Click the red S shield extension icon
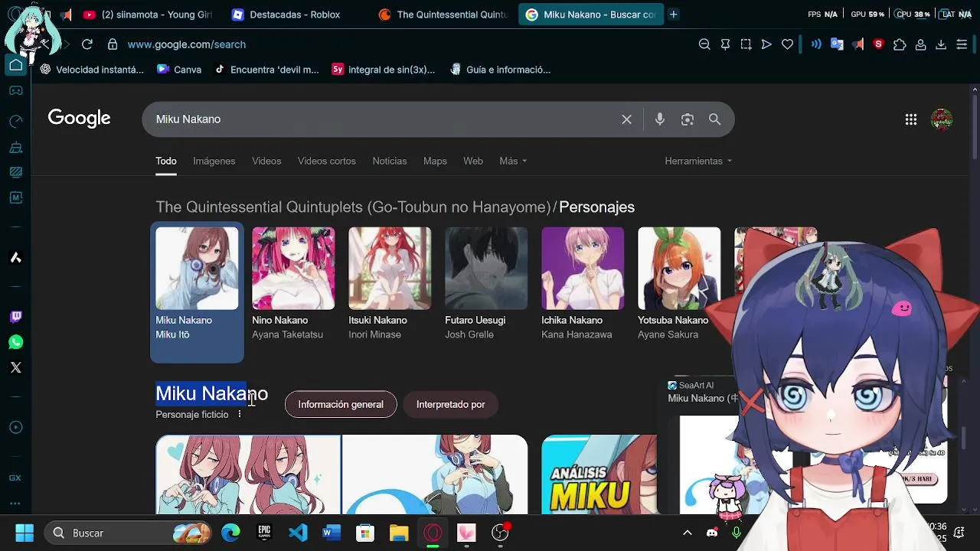Screen dimensions: 980x551 click(878, 44)
